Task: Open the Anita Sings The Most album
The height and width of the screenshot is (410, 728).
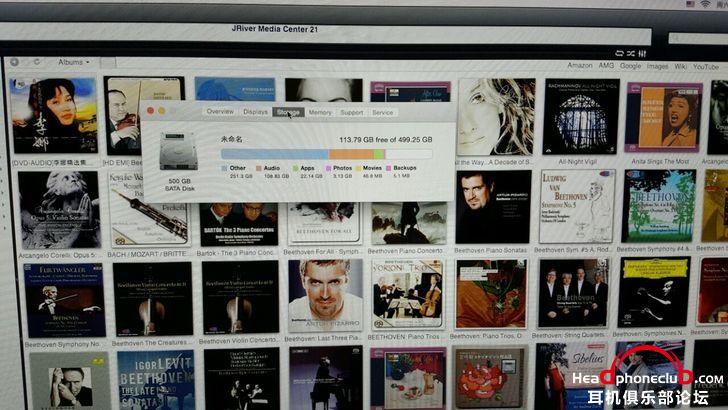Action: (663, 117)
